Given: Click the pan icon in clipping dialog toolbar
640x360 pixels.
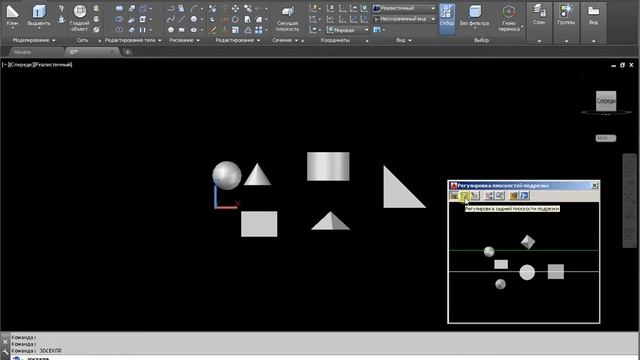Looking at the screenshot, I should click(x=489, y=196).
